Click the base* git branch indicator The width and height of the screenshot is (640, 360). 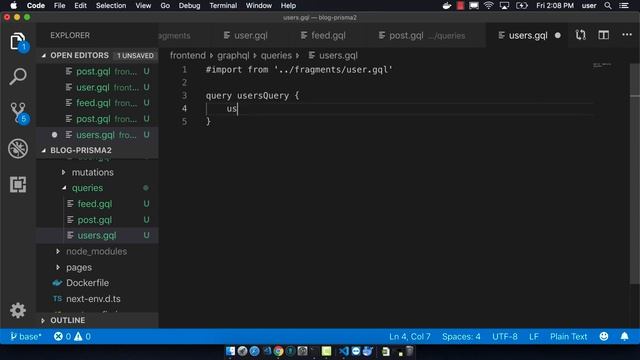point(26,336)
